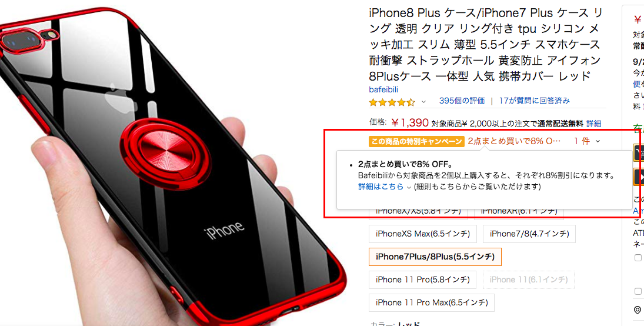Image resolution: width=644 pixels, height=326 pixels.
Task: Select iPhoneXS Max(6.5インチ) size option
Action: [x=423, y=234]
